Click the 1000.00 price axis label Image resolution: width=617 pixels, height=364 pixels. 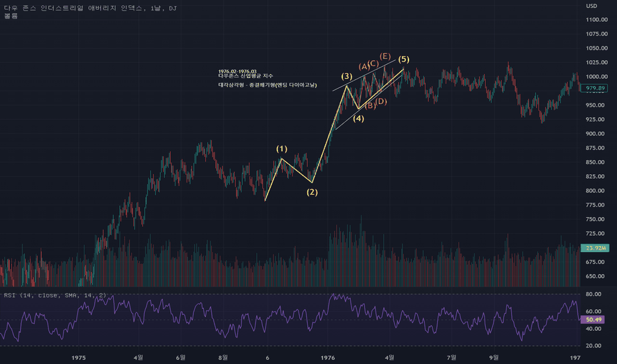[596, 77]
